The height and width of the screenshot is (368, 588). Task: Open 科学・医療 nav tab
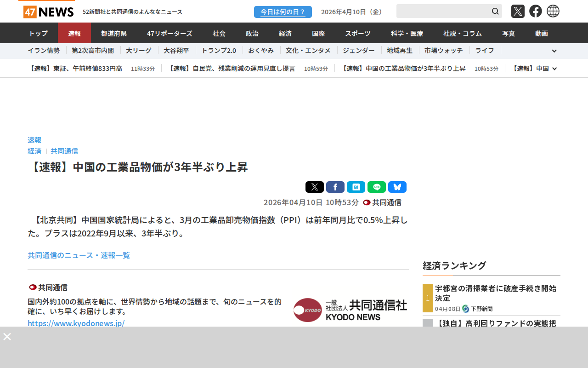407,33
